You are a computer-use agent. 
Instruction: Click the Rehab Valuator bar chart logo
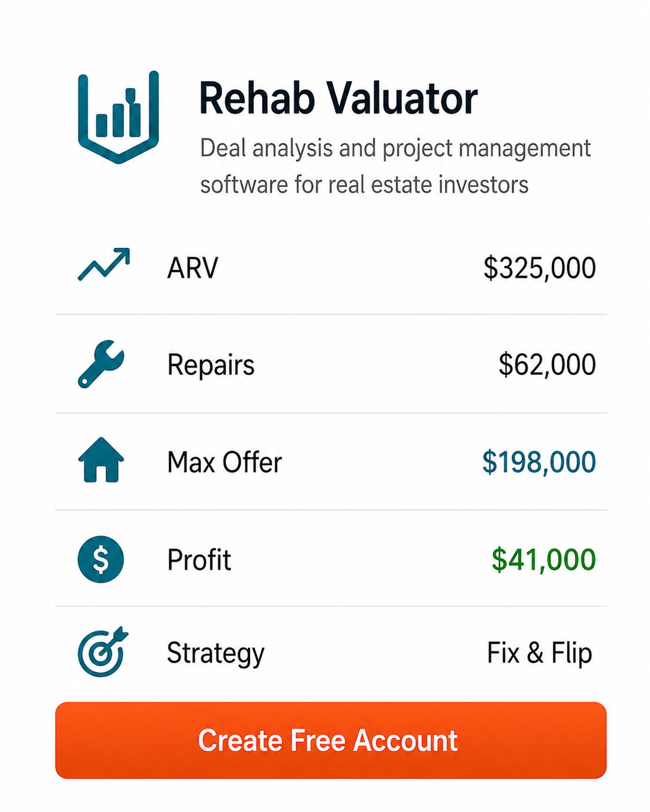click(x=119, y=114)
